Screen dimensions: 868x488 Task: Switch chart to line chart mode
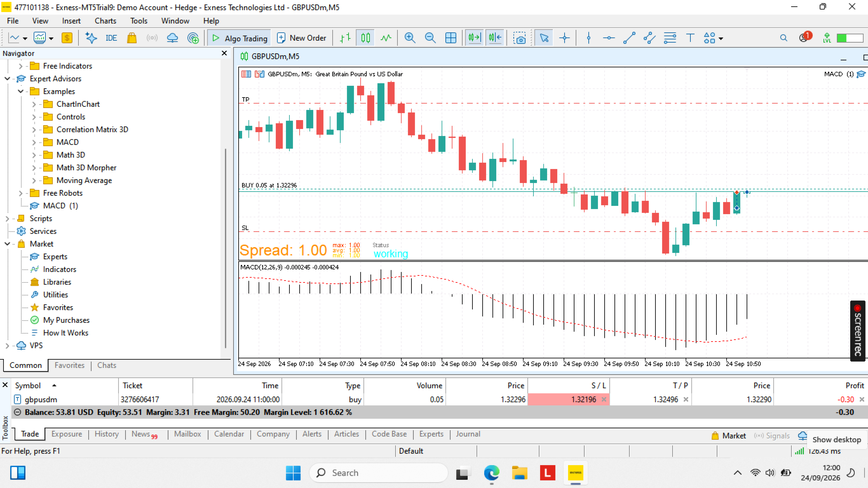(386, 38)
